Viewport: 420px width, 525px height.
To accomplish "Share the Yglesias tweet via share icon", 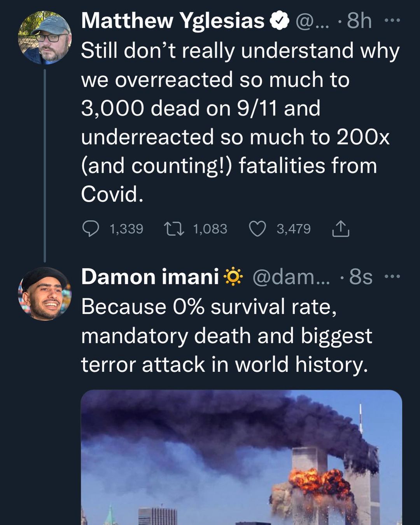I will tap(341, 229).
